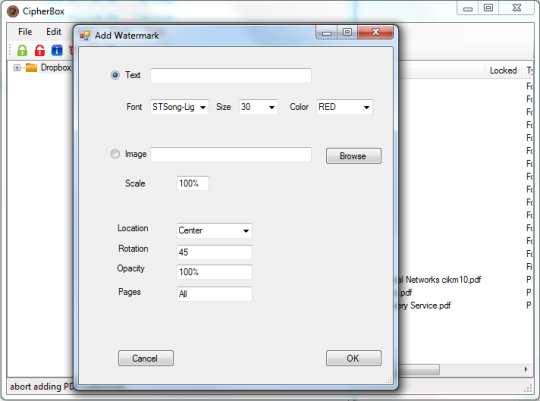The width and height of the screenshot is (540, 401).
Task: Click the Scale field showing 100%
Action: [x=193, y=183]
